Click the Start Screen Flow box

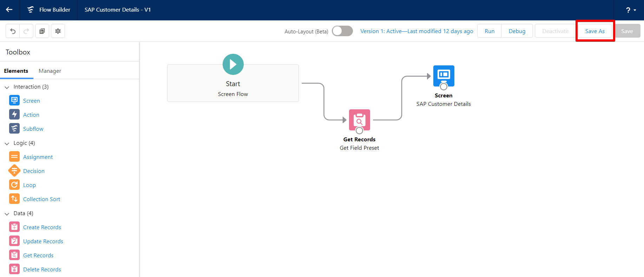(233, 83)
